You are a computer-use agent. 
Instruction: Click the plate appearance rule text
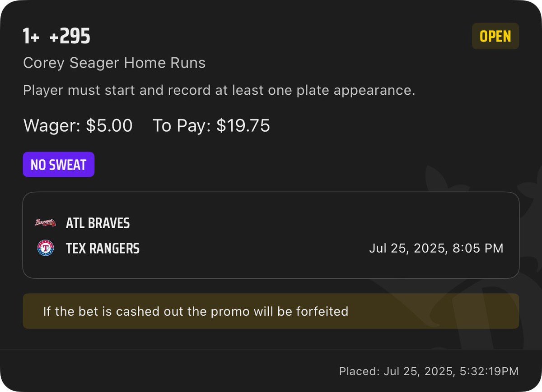click(x=219, y=90)
